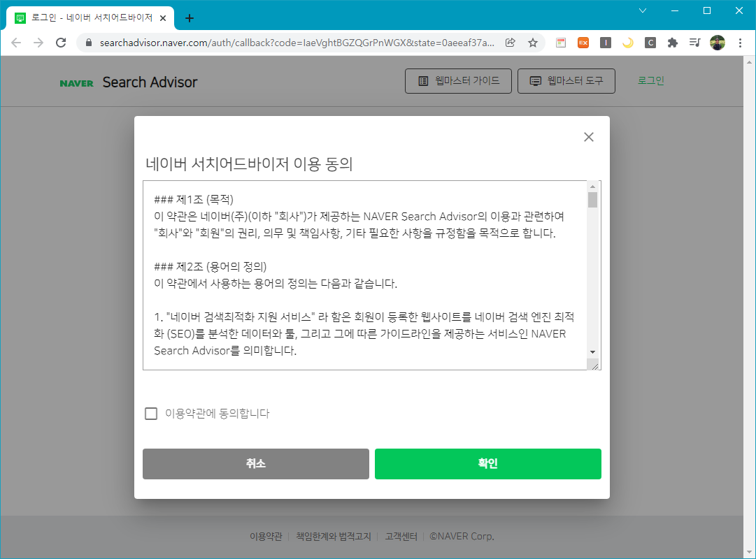Maximize the Chrome window
Image resolution: width=756 pixels, height=559 pixels.
click(x=707, y=10)
